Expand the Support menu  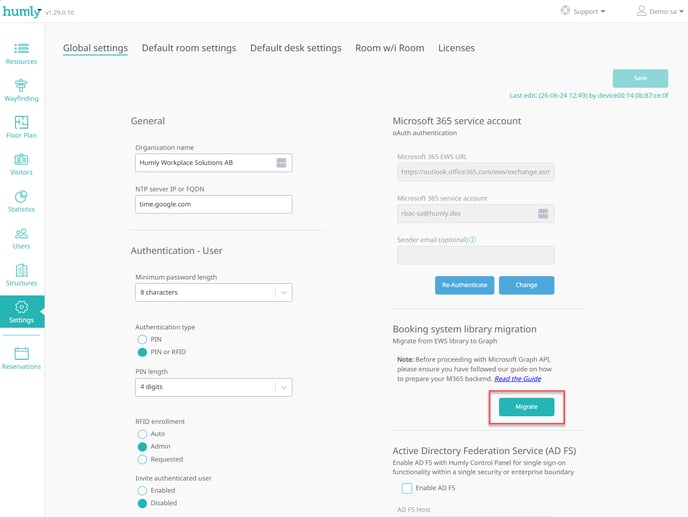[x=583, y=11]
